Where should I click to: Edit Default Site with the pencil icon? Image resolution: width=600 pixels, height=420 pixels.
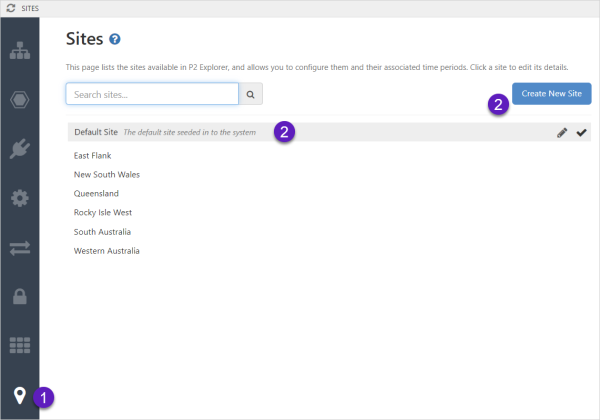pyautogui.click(x=562, y=132)
